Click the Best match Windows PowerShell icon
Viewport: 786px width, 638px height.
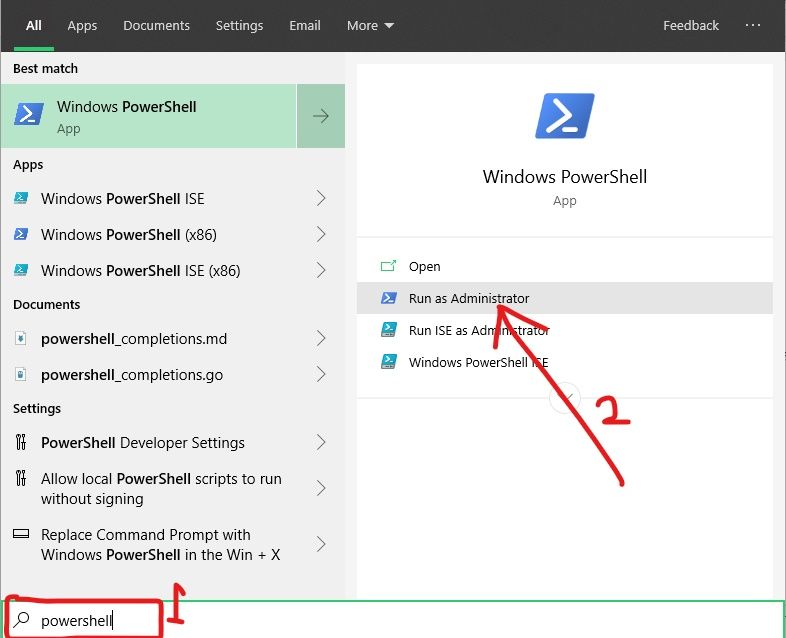point(29,115)
